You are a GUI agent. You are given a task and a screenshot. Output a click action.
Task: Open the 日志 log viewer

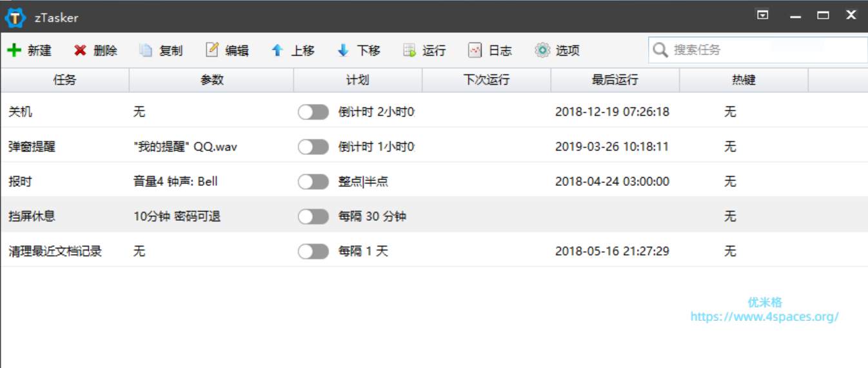click(475, 50)
